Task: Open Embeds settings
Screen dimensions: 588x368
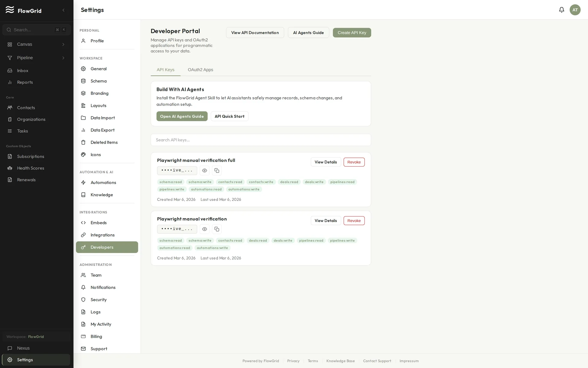Action: [107, 223]
